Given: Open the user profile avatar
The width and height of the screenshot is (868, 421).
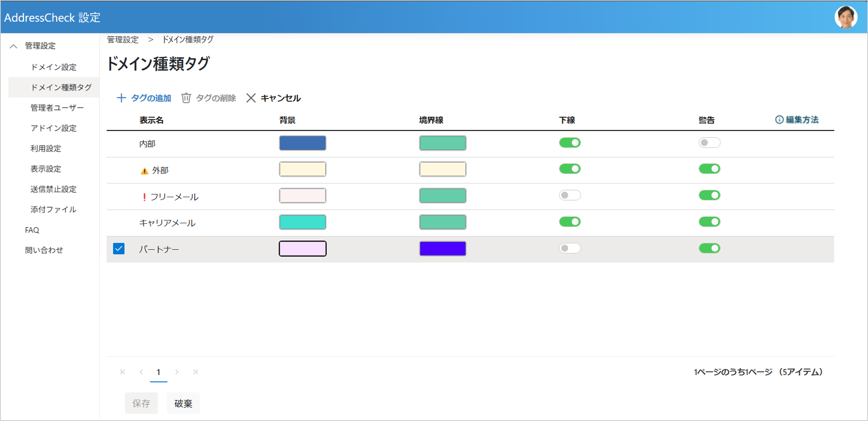Looking at the screenshot, I should click(x=846, y=17).
